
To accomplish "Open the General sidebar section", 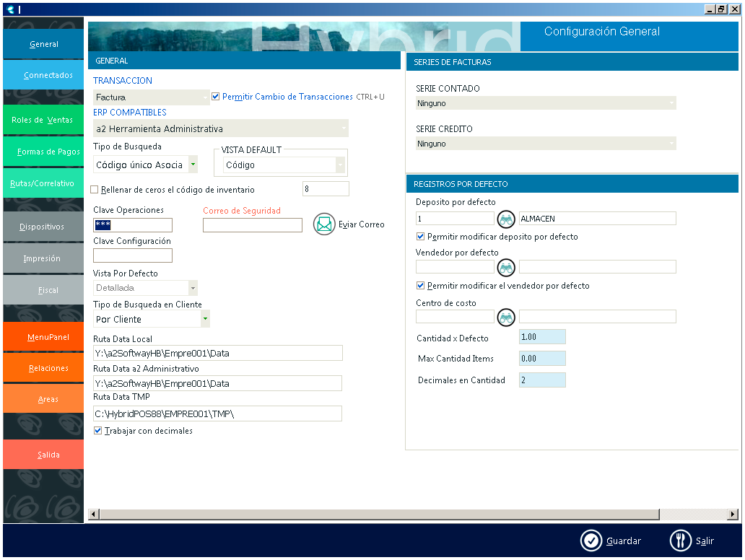I will [43, 44].
